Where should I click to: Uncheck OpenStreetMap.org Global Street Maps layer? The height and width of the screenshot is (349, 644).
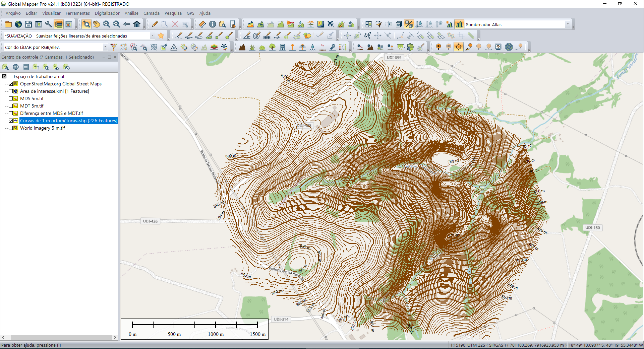click(x=11, y=84)
